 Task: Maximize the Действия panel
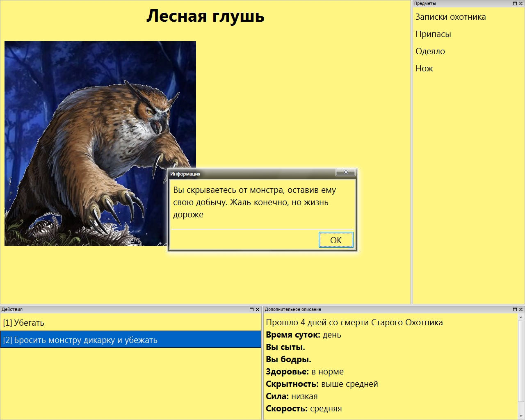252,310
